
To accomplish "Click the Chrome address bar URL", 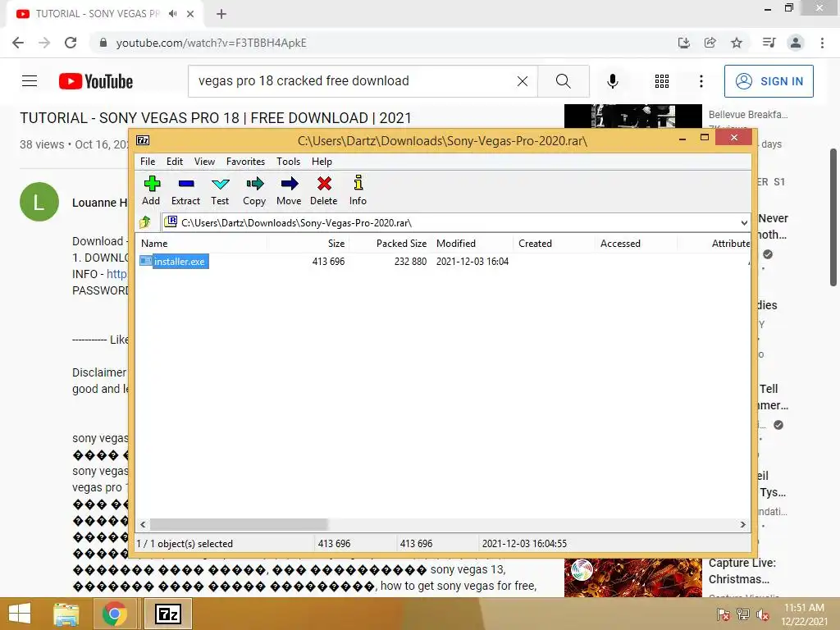I will [211, 43].
